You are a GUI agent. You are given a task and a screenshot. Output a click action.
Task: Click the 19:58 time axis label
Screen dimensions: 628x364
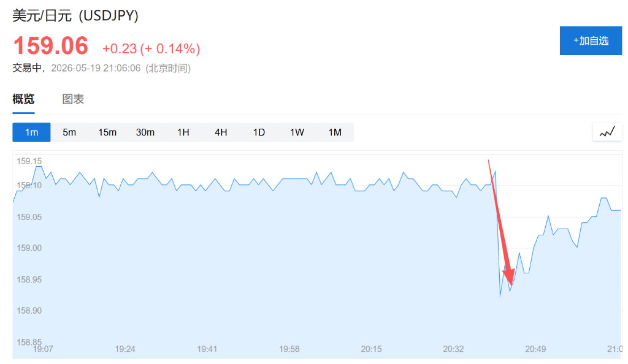pos(289,349)
